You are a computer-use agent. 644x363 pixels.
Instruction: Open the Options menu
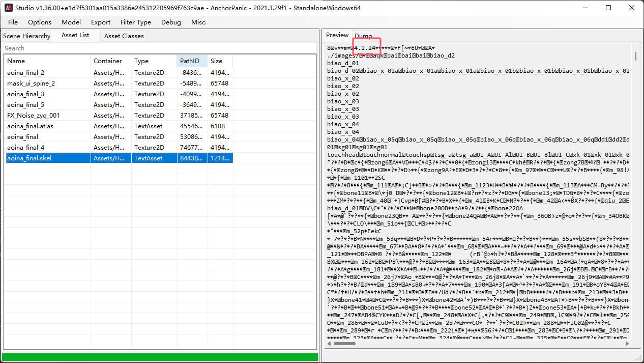(x=40, y=22)
